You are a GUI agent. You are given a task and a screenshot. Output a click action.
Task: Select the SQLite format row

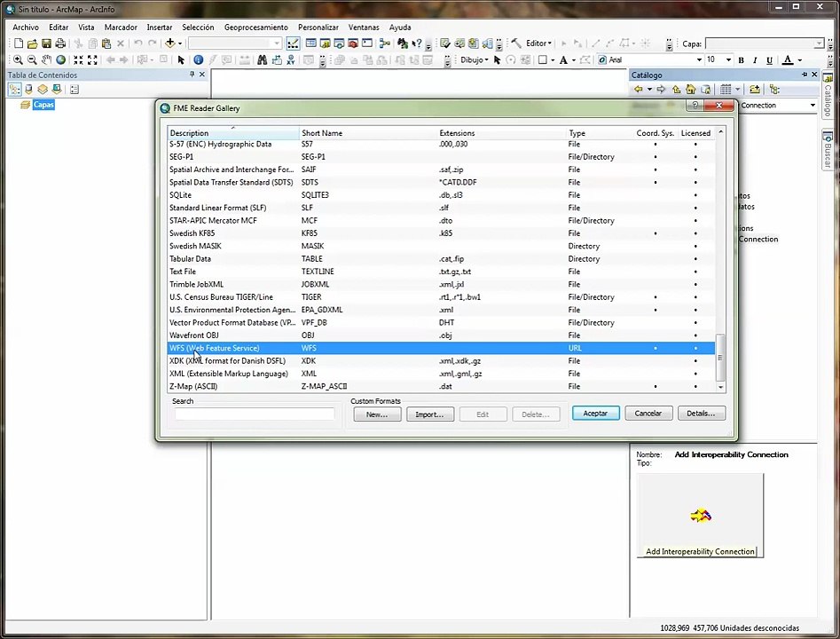[x=441, y=194]
